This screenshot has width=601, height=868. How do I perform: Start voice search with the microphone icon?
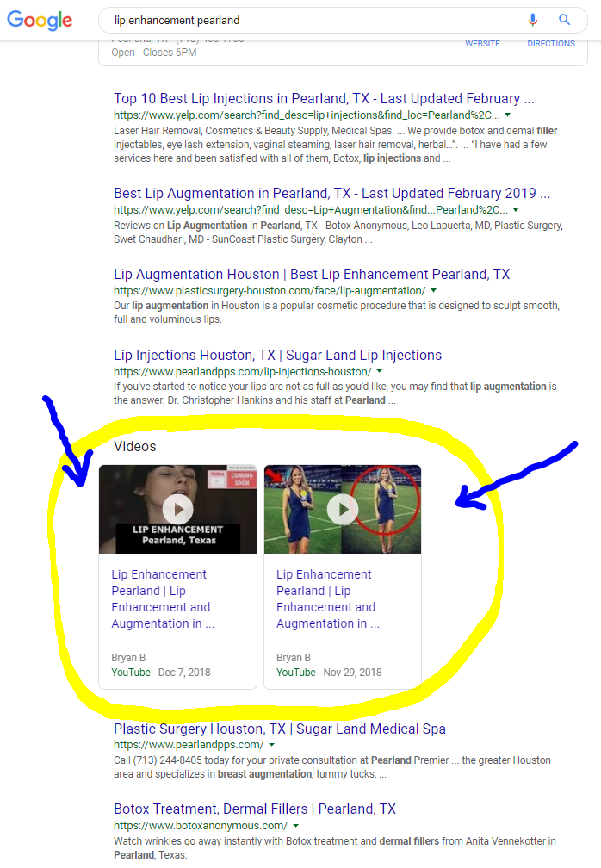click(x=532, y=20)
